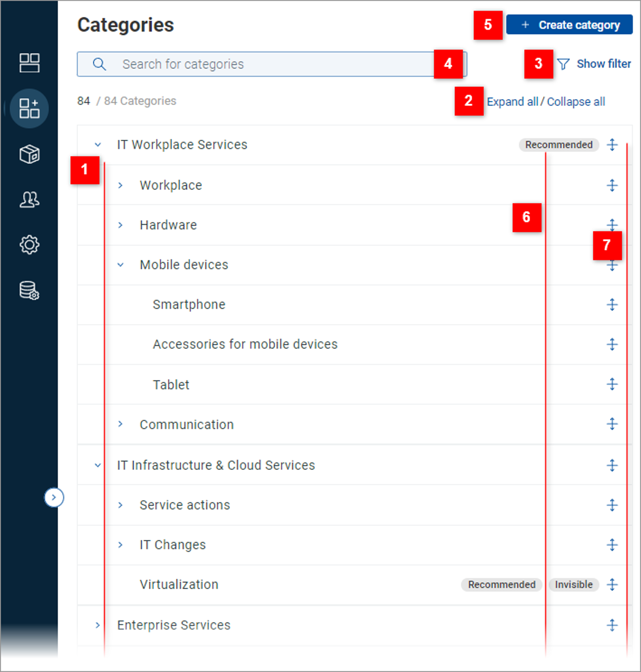Expand the Hardware subcategory
The width and height of the screenshot is (641, 672).
click(121, 225)
